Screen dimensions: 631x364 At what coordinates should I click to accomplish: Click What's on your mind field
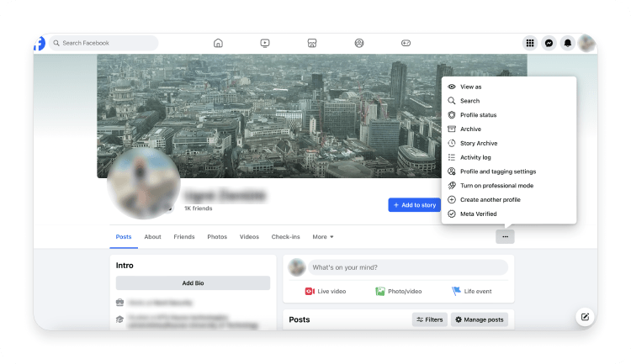click(x=408, y=267)
